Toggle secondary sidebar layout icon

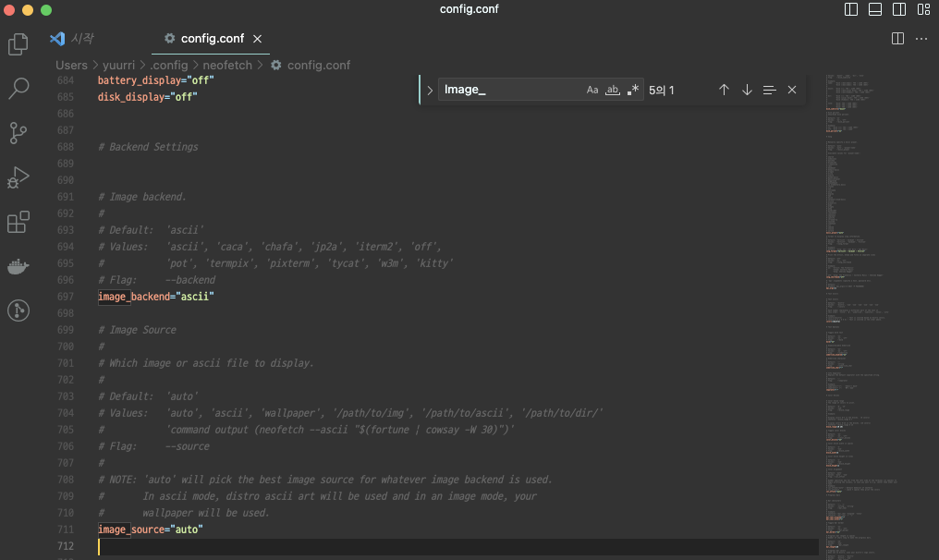(x=899, y=9)
